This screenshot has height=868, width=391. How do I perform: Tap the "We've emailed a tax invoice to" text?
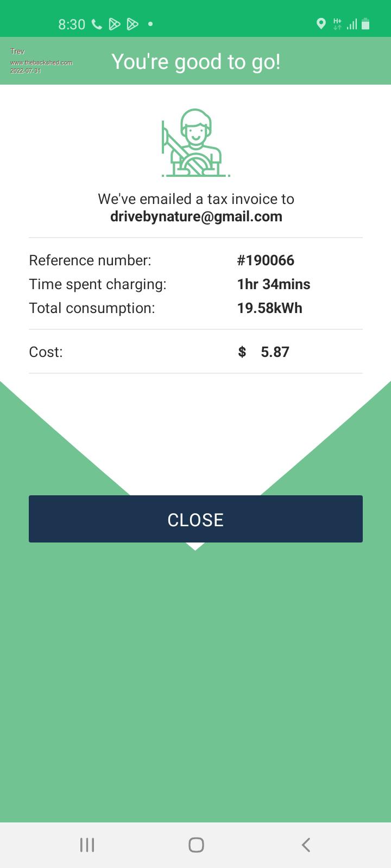[196, 199]
